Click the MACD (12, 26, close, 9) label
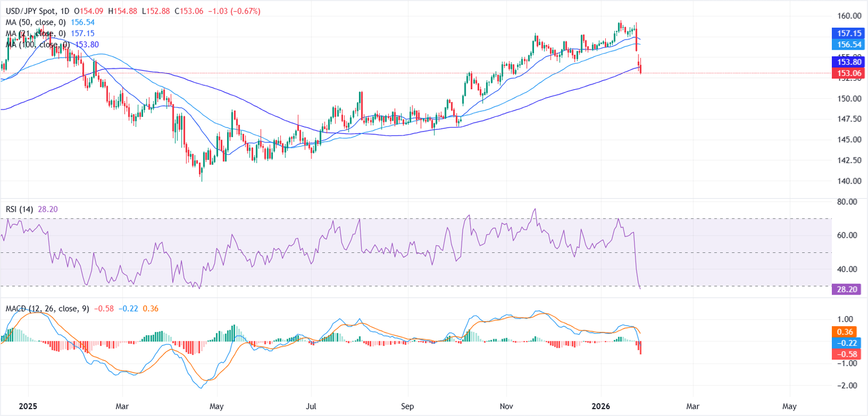The height and width of the screenshot is (416, 868). [47, 309]
